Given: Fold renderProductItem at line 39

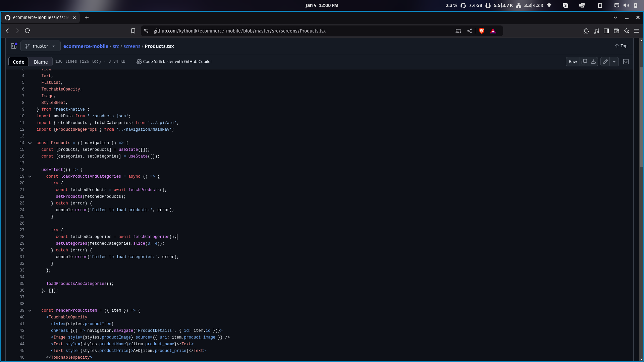Looking at the screenshot, I should tap(30, 311).
